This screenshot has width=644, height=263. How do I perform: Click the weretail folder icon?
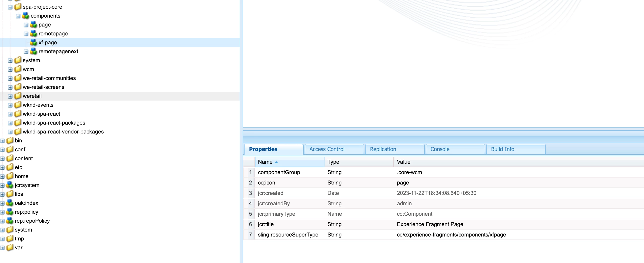tap(18, 96)
